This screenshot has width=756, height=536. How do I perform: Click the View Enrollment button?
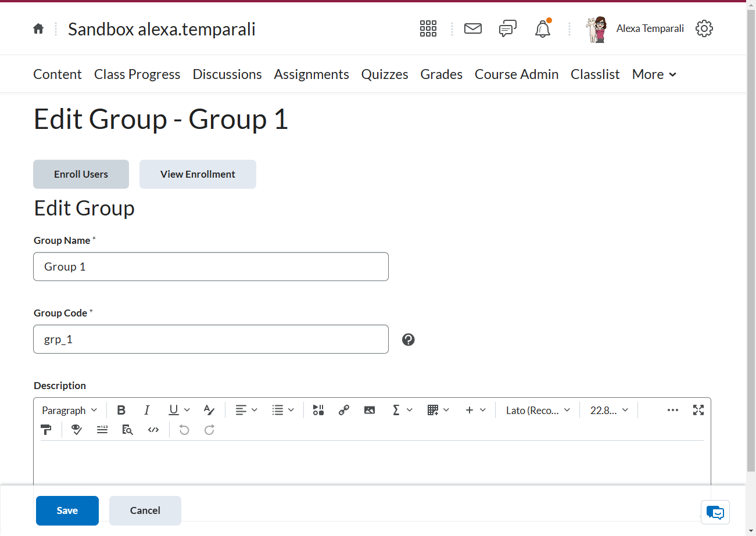pos(198,174)
